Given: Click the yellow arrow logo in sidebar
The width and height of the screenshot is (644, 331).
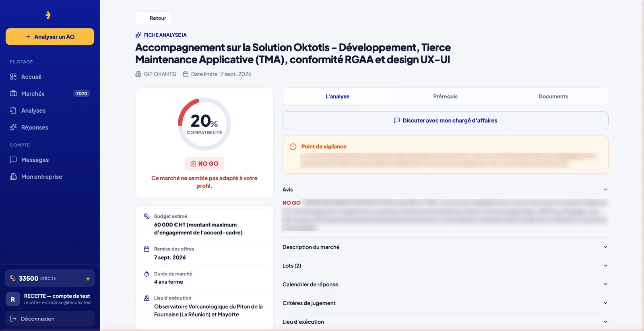Looking at the screenshot, I should [x=48, y=15].
